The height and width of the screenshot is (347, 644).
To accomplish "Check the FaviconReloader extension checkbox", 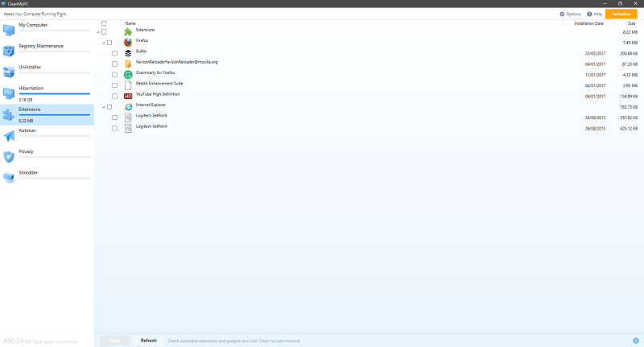I will tap(114, 64).
